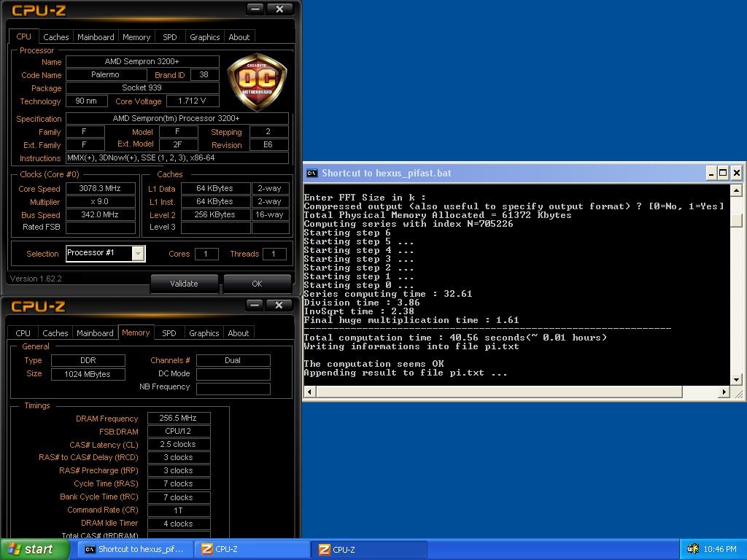Switch to About tab in lower CPU-Z window
The height and width of the screenshot is (560, 747).
(x=239, y=333)
